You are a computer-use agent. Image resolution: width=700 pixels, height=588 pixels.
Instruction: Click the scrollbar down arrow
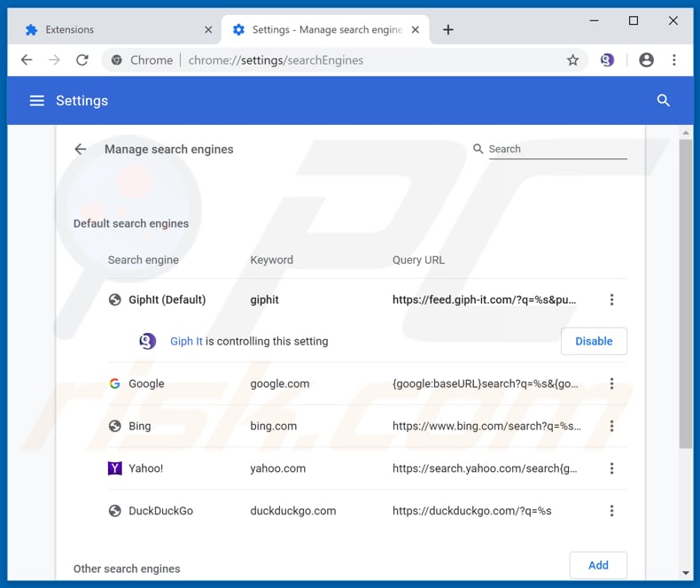click(686, 573)
